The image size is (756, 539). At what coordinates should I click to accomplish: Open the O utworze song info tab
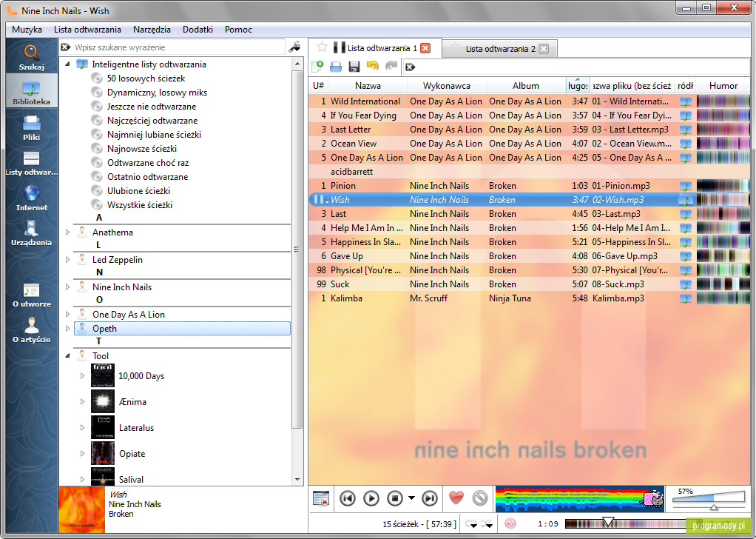click(32, 295)
